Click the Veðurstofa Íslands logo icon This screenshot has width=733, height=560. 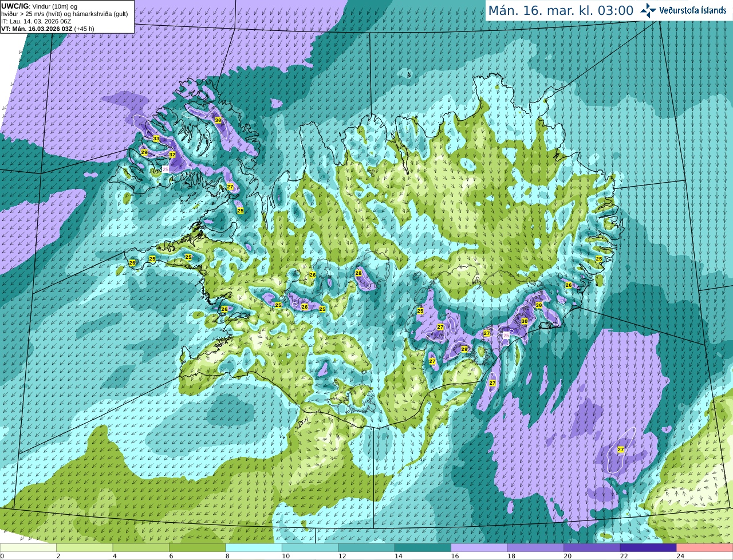coord(648,10)
